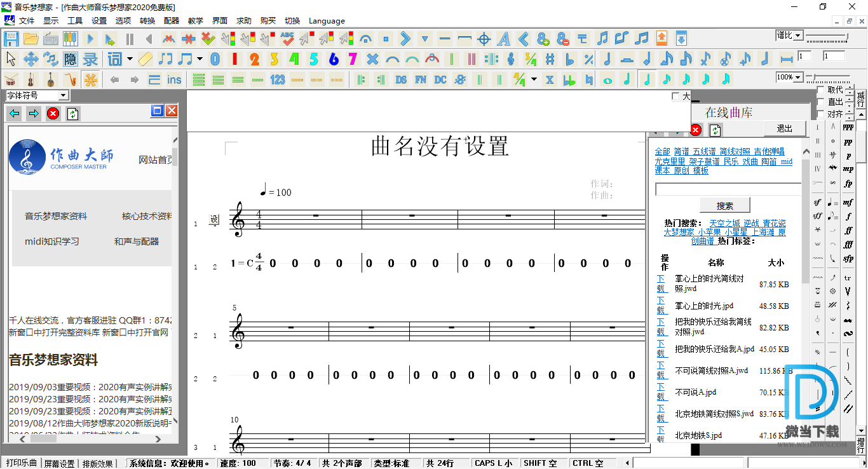
Task: Click the add voice icon with green plus
Action: click(543, 39)
